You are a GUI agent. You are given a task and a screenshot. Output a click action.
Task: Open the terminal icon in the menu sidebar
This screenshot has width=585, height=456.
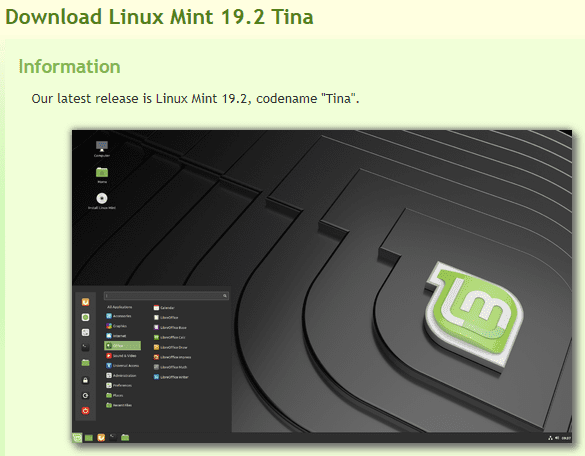click(85, 347)
